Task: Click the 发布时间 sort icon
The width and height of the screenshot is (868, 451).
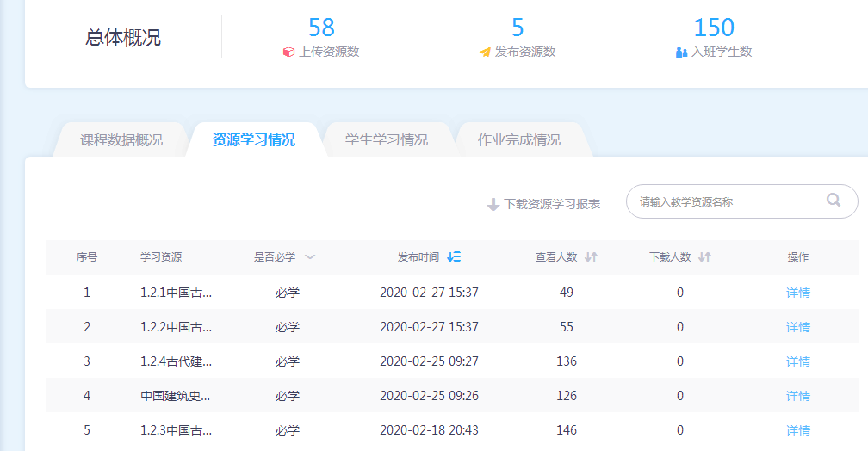Action: pos(454,256)
